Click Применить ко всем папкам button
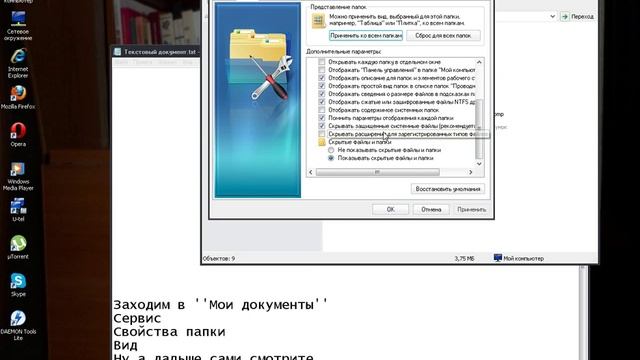640x360 pixels. 366,36
